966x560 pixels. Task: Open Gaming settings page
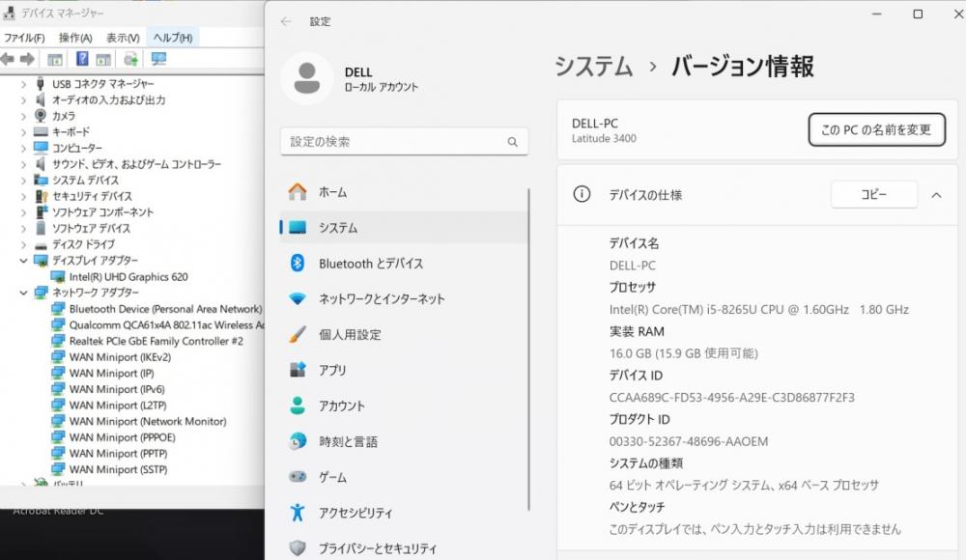click(x=404, y=477)
